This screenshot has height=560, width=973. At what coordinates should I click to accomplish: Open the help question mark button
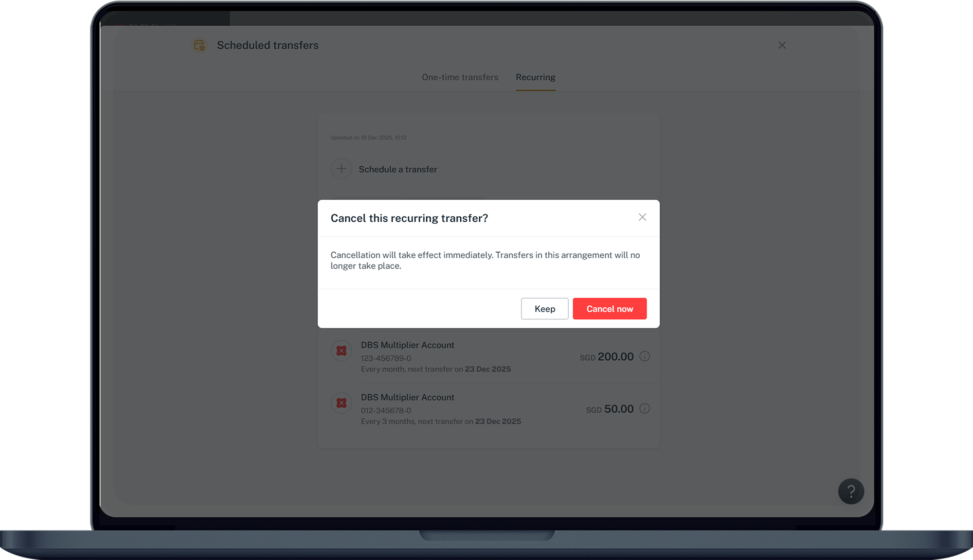pyautogui.click(x=851, y=491)
